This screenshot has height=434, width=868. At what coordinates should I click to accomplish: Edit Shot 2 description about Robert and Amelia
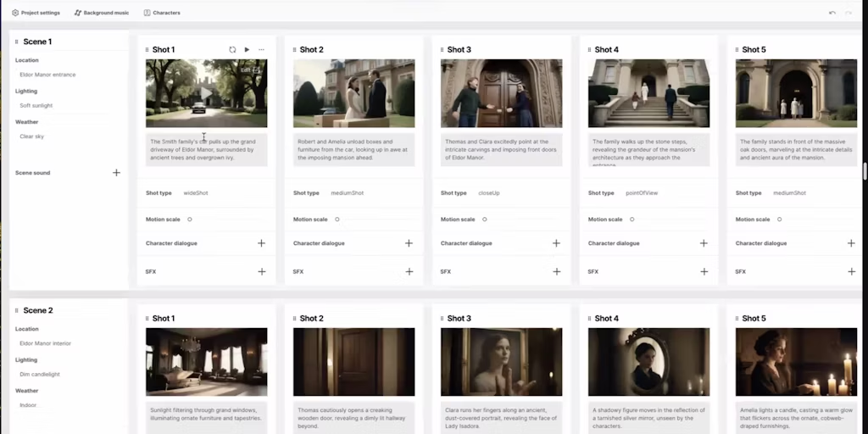coord(353,149)
